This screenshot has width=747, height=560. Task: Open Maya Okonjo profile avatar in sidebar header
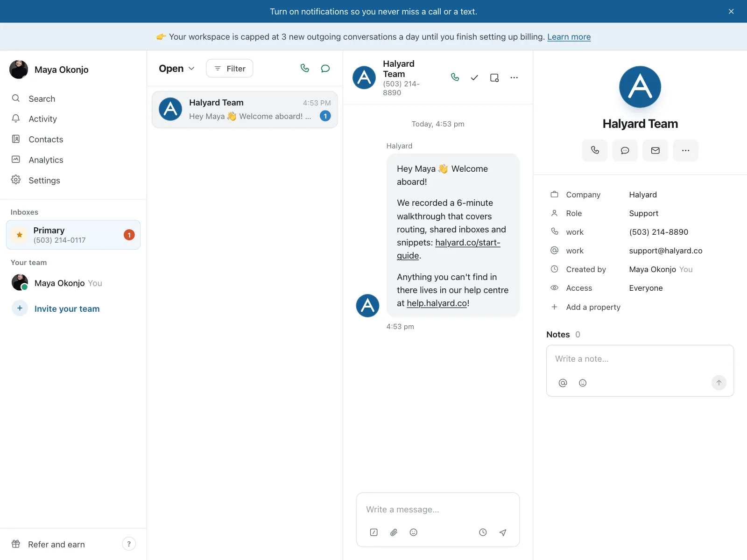pos(19,70)
